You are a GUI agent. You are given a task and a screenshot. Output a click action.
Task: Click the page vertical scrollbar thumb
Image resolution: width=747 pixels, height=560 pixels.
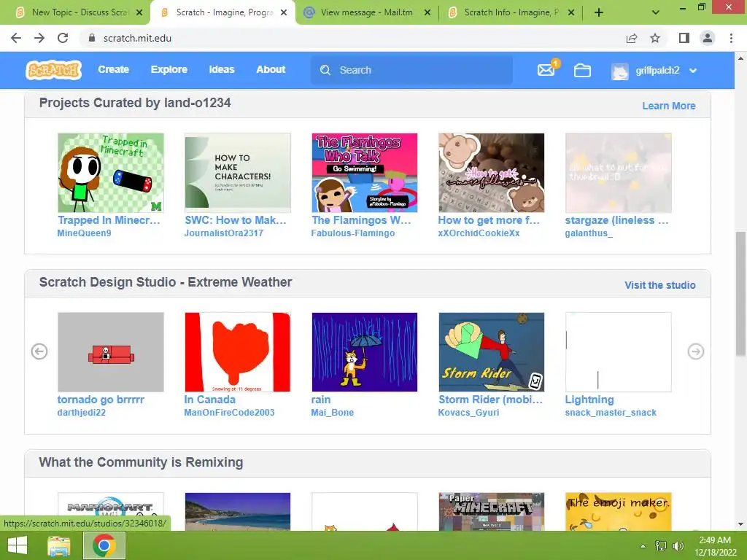(x=740, y=294)
